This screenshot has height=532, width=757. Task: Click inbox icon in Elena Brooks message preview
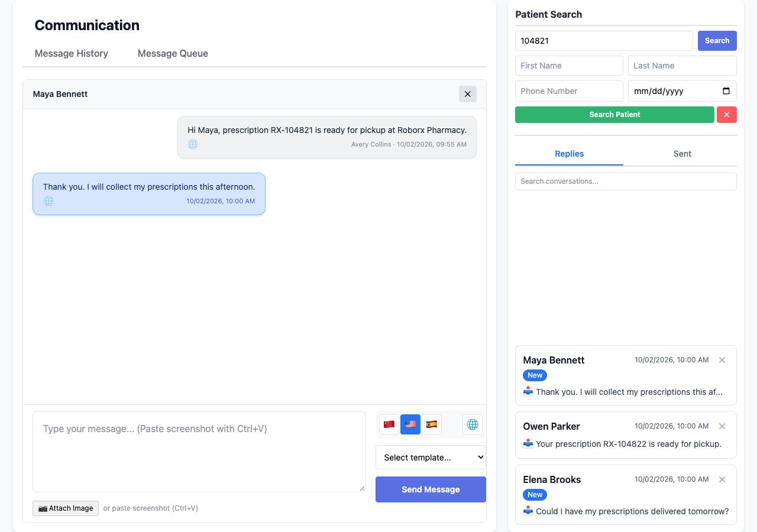(x=528, y=511)
